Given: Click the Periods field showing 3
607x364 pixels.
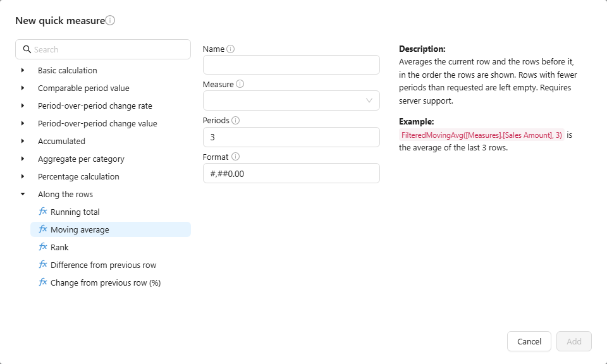Looking at the screenshot, I should click(291, 137).
